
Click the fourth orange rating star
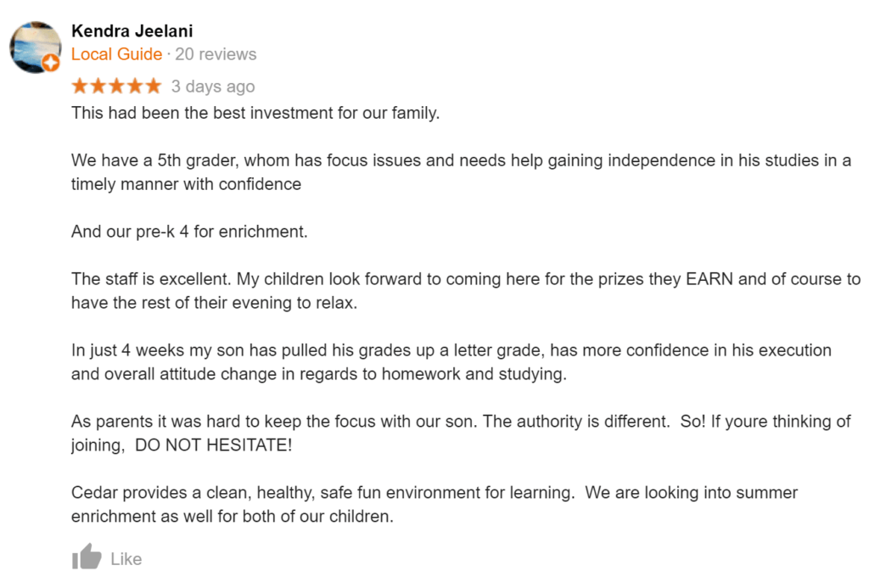(x=135, y=86)
